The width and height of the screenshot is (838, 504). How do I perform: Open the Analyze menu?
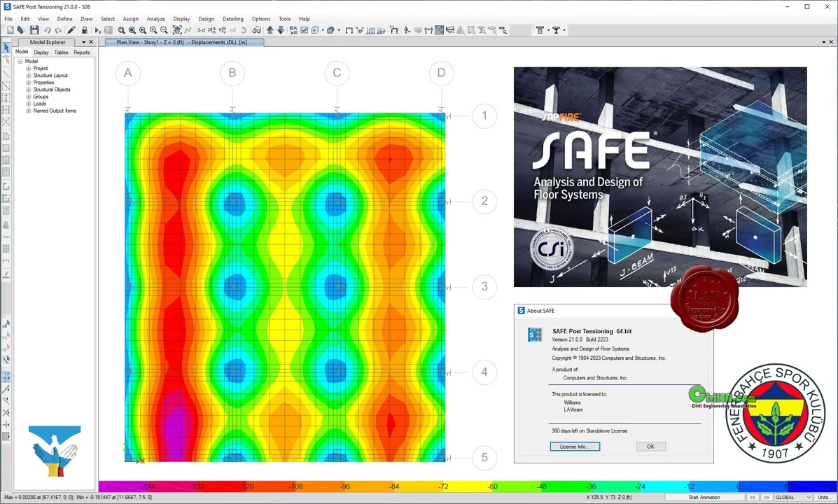point(155,19)
